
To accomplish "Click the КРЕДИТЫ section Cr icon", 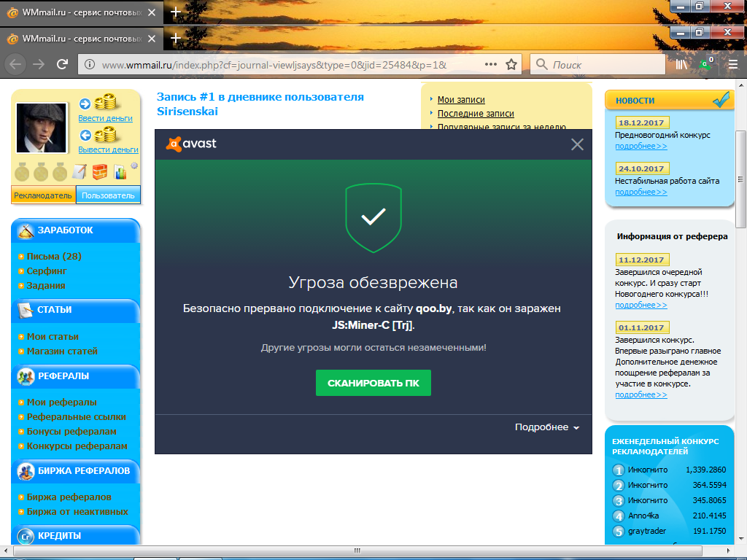I will click(26, 536).
